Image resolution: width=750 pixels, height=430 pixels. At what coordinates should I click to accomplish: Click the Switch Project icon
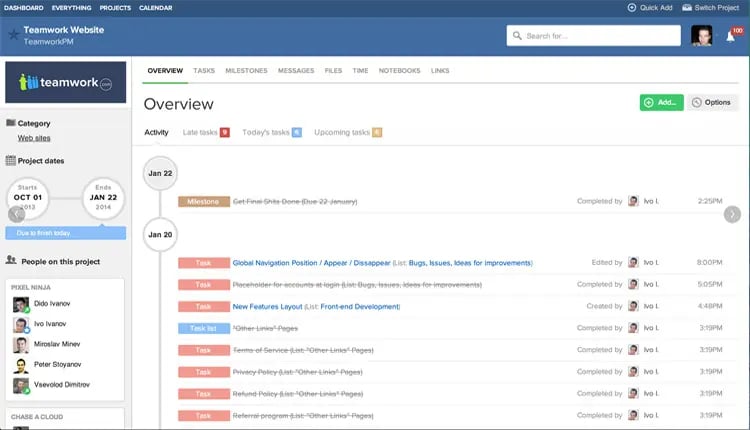coord(687,7)
